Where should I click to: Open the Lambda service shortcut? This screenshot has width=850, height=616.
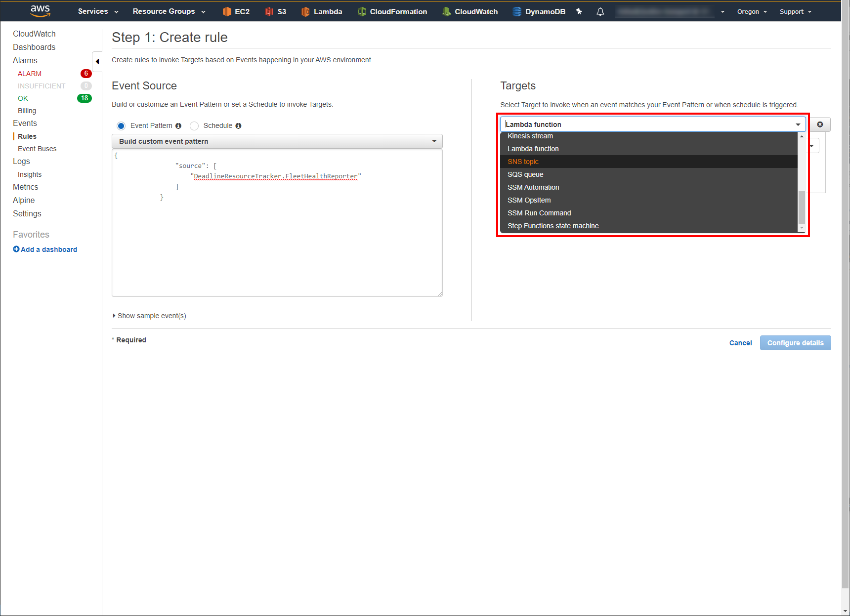click(x=322, y=11)
